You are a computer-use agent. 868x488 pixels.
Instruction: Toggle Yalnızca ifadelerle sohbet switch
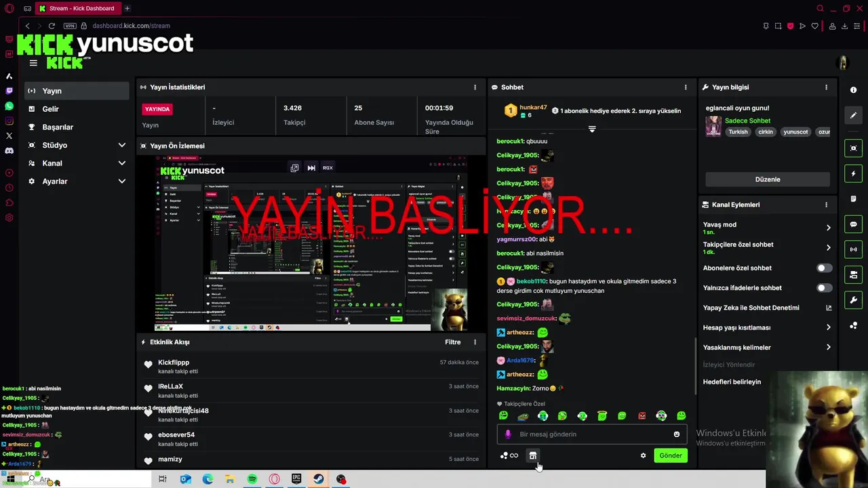pyautogui.click(x=824, y=288)
